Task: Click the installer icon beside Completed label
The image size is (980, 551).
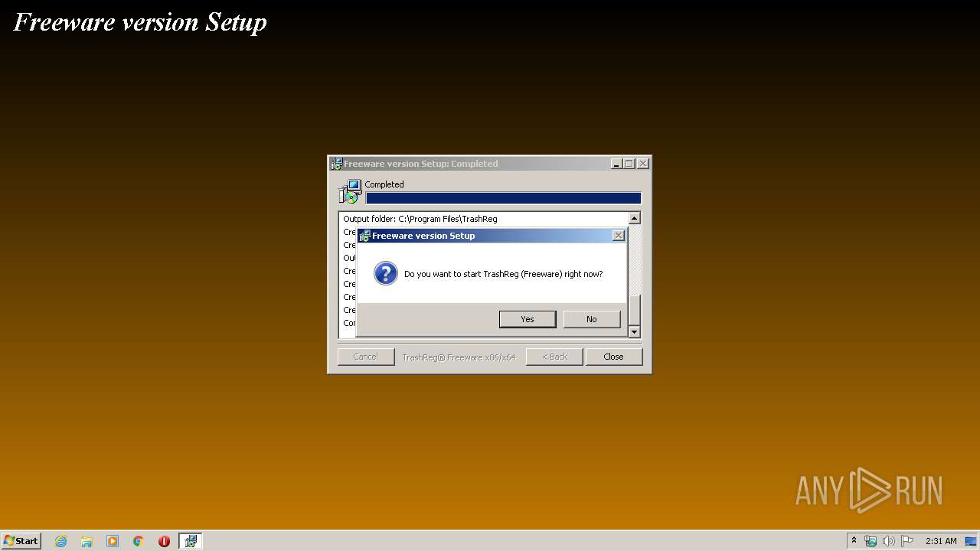Action: coord(350,191)
